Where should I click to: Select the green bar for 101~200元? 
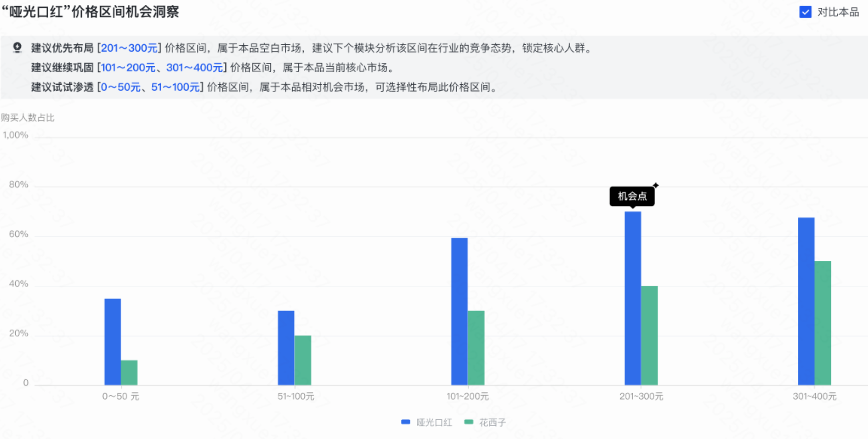pos(476,348)
